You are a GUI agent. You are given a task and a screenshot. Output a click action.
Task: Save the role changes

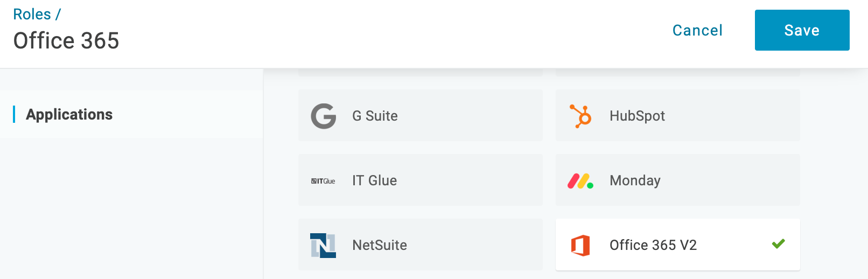tap(802, 30)
